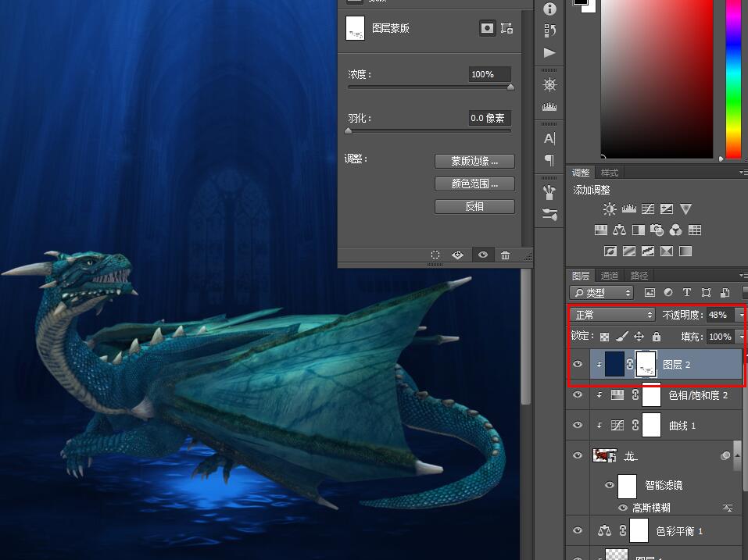
Task: Add a Threshold adjustment layer
Action: pos(648,251)
